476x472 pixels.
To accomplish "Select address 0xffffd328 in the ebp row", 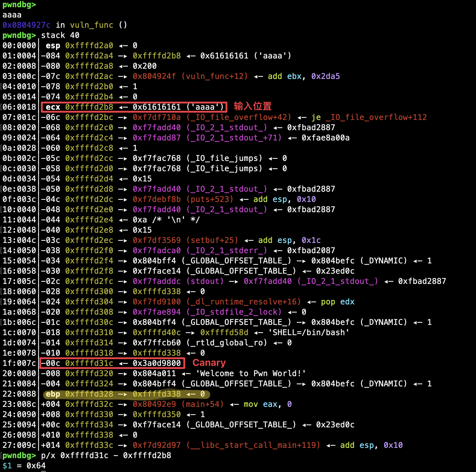I will 89,394.
